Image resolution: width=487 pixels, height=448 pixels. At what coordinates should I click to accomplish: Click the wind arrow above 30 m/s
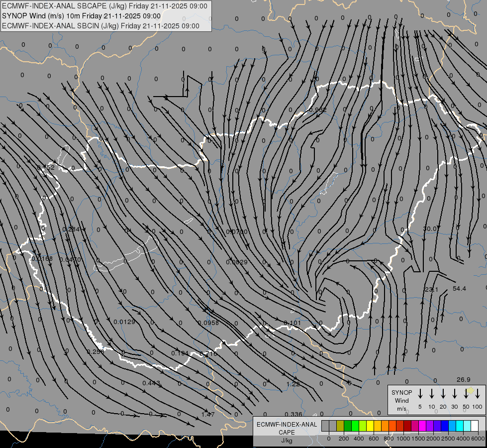click(454, 393)
